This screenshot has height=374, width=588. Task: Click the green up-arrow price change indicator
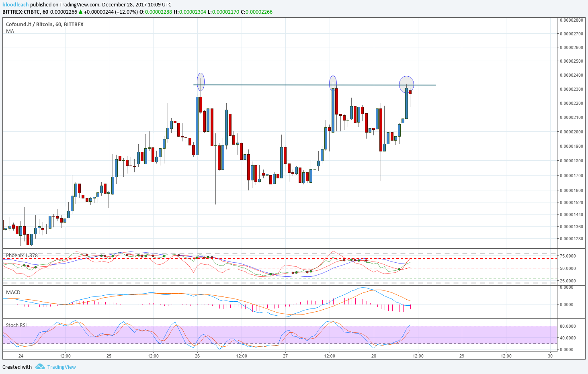(x=80, y=12)
